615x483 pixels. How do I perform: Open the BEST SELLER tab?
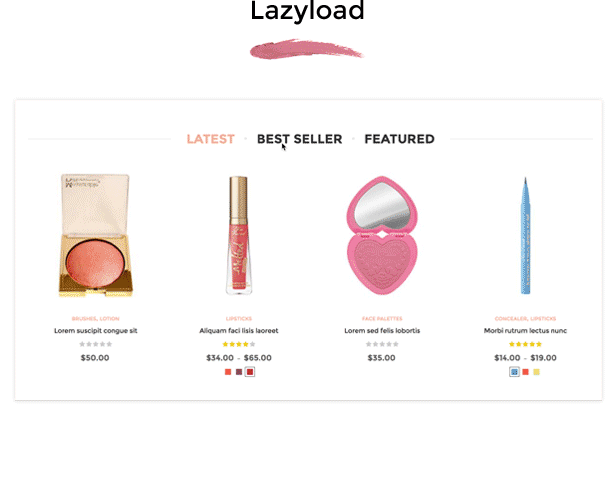coord(299,139)
